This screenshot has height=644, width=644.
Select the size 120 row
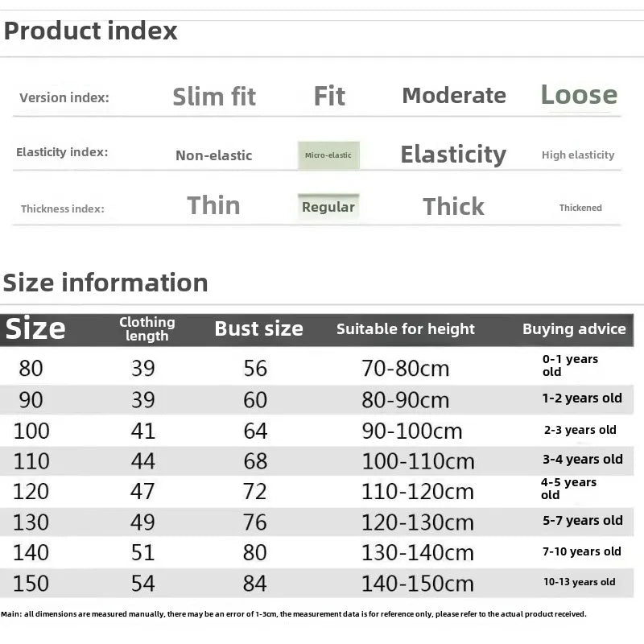[x=31, y=491]
